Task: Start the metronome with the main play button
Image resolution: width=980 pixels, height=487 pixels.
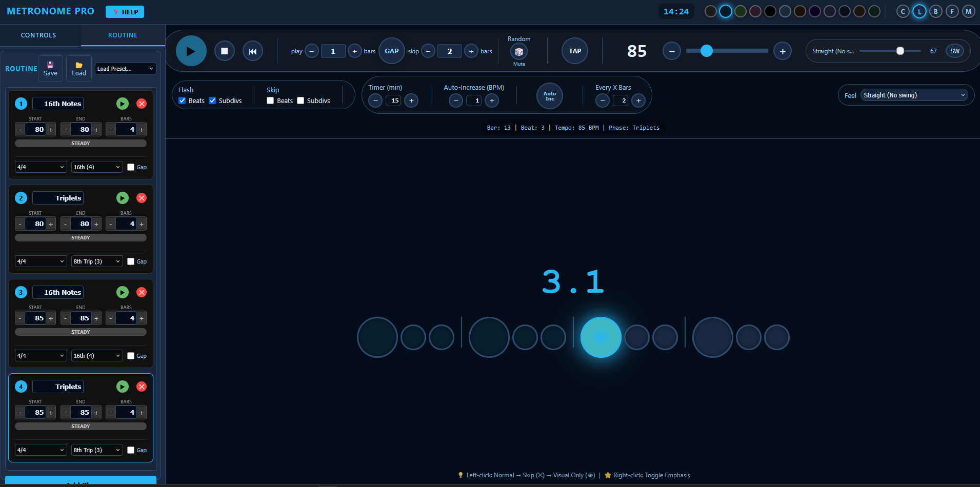Action: tap(191, 51)
